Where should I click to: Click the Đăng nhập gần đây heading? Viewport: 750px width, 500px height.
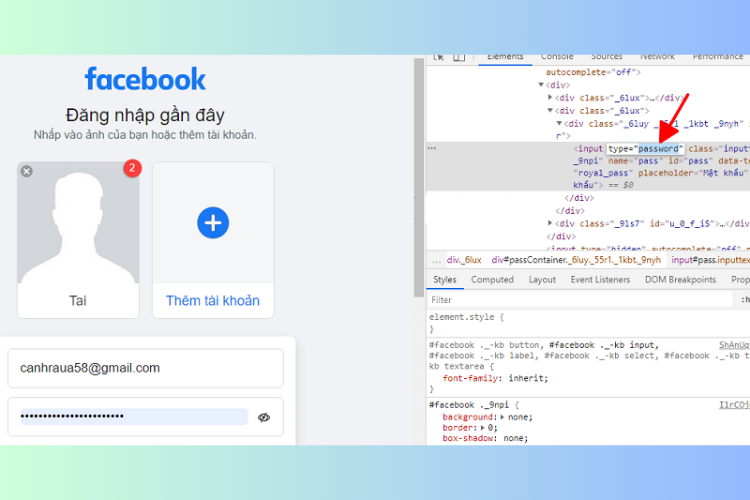(145, 115)
